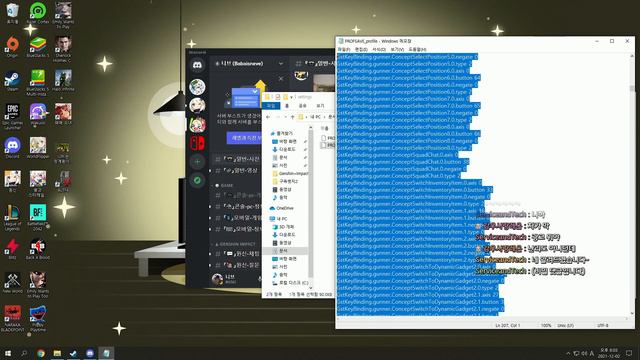This screenshot has width=640, height=360.
Task: Open the Naraka Bladepoint desktop shortcut
Action: (12, 318)
